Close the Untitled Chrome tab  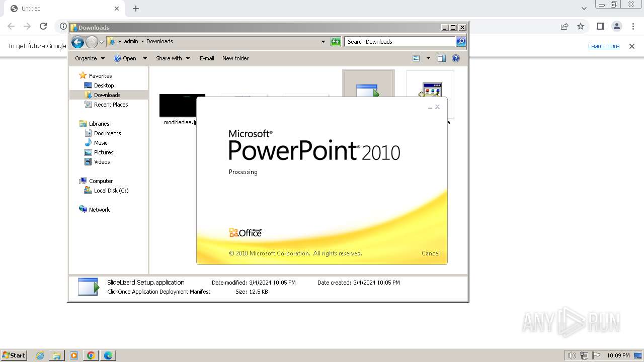coord(117,9)
